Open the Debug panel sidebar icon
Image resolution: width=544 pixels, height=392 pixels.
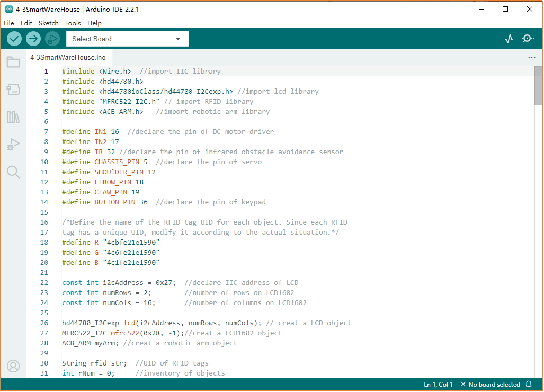[13, 144]
